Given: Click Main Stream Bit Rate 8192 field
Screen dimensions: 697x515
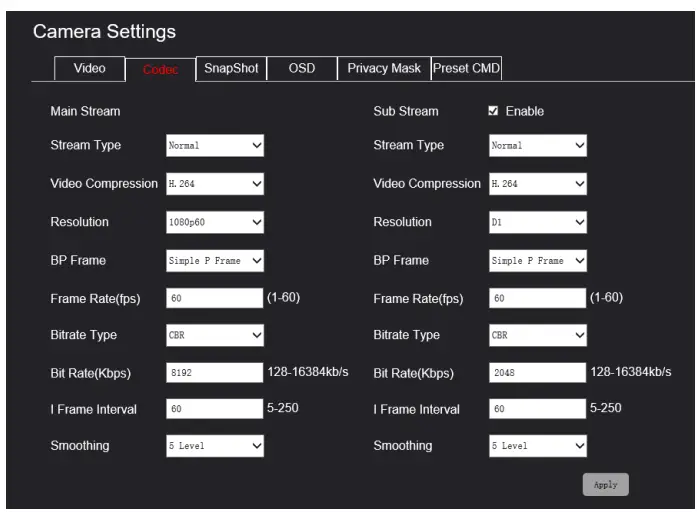Looking at the screenshot, I should point(213,373).
